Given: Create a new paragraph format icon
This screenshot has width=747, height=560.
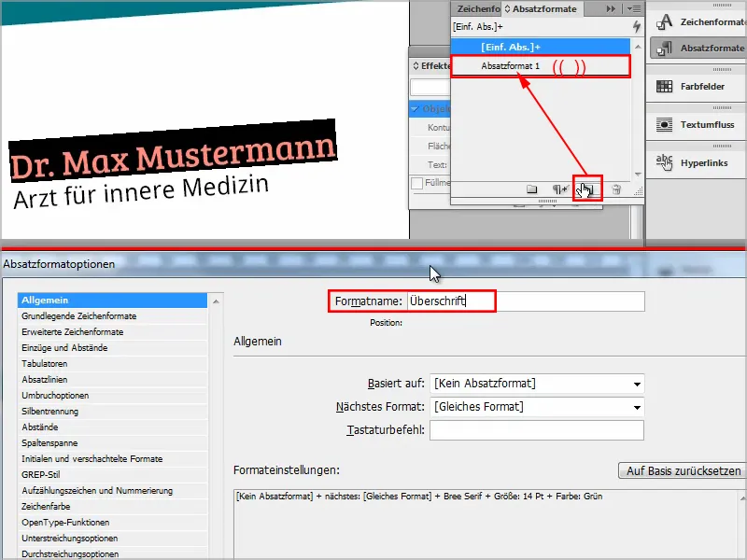Looking at the screenshot, I should 587,189.
